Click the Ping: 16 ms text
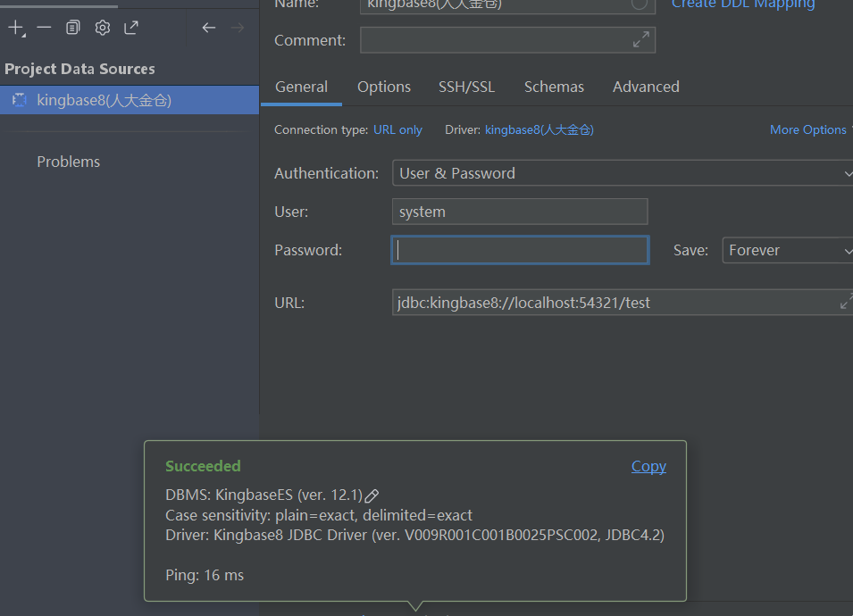This screenshot has width=853, height=616. point(205,575)
